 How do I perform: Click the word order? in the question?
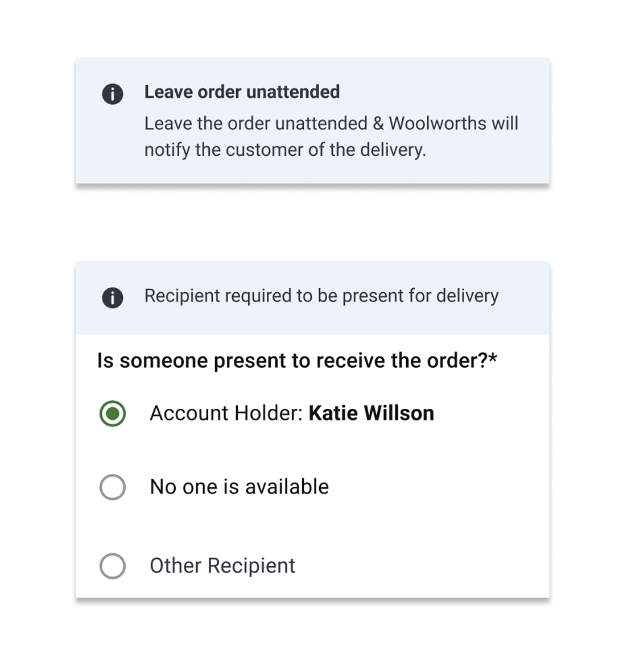click(459, 360)
